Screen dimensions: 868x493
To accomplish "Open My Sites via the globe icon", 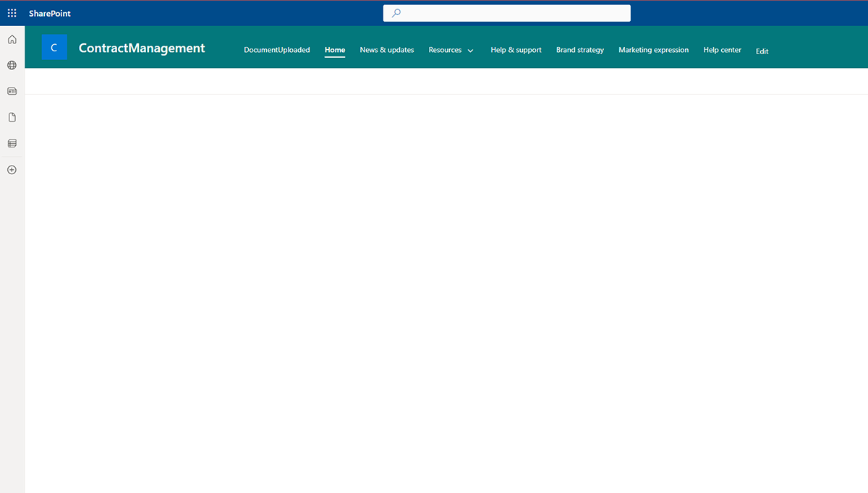I will click(12, 65).
